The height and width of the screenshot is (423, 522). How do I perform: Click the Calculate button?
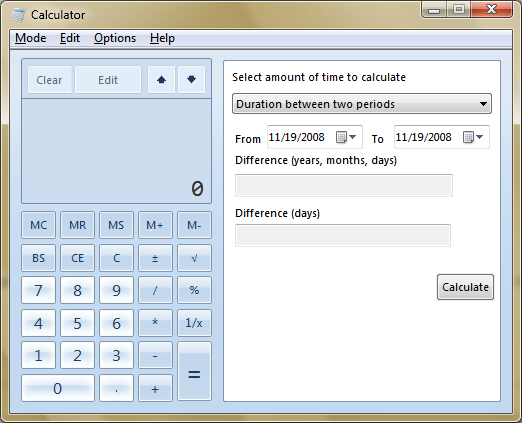point(465,287)
